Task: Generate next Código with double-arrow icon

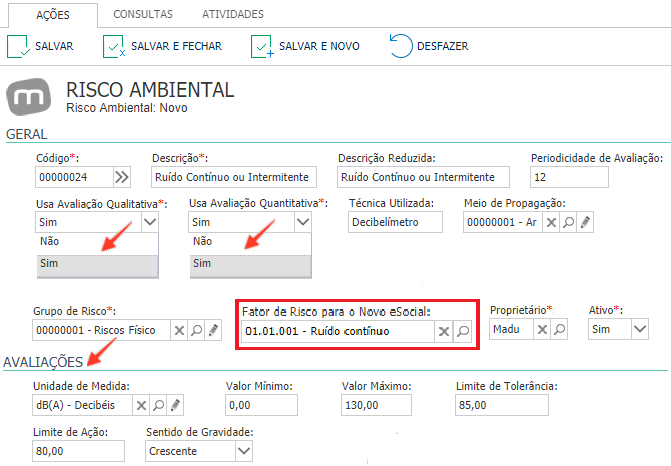Action: [122, 177]
